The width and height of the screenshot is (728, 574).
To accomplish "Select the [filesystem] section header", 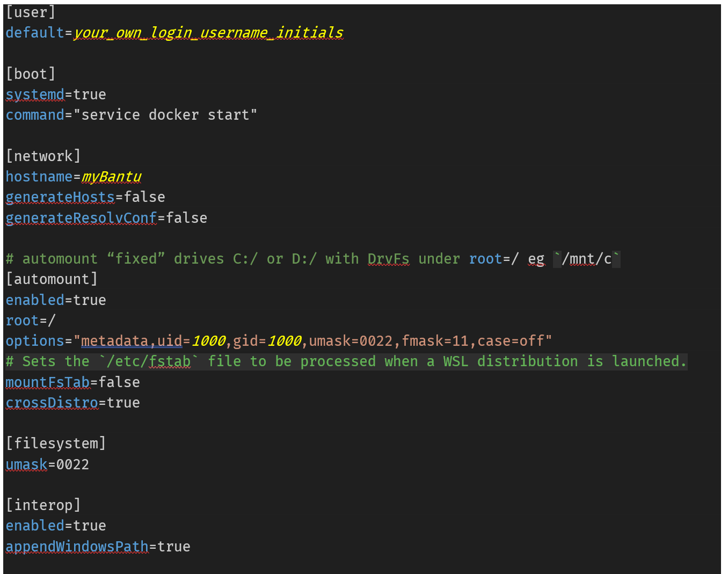I will pyautogui.click(x=56, y=442).
